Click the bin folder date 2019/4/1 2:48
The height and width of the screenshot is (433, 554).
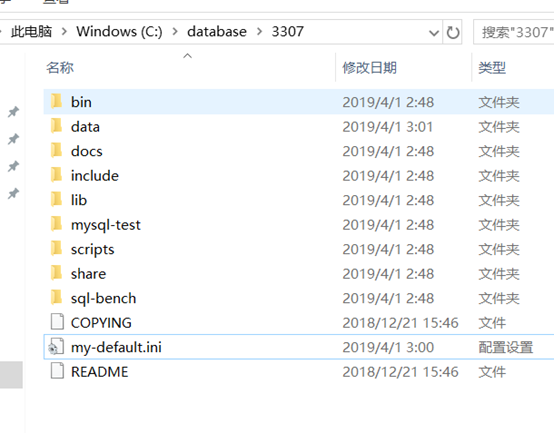[x=388, y=102]
